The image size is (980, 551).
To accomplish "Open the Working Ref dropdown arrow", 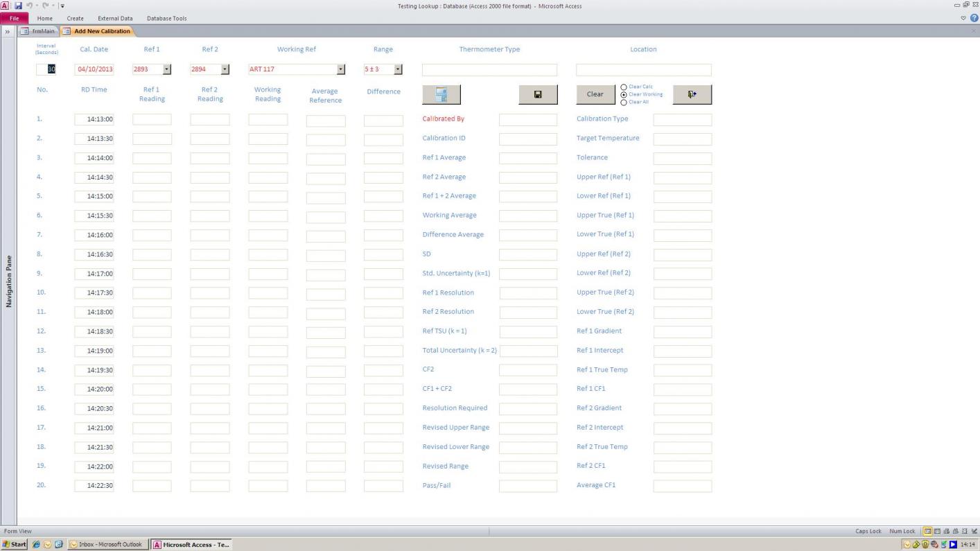I will point(340,69).
